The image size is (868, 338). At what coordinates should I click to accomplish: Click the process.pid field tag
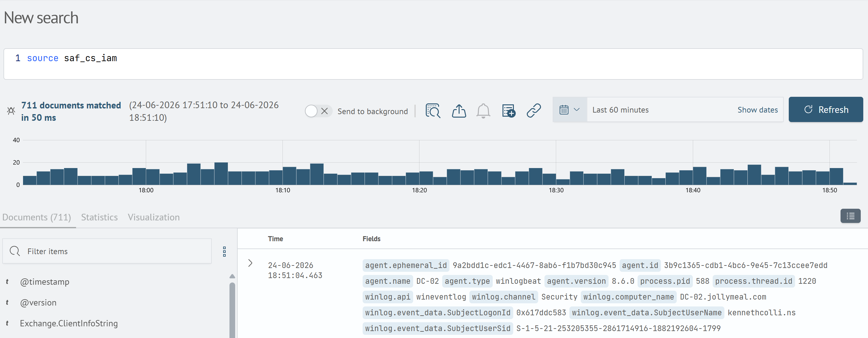tap(665, 281)
